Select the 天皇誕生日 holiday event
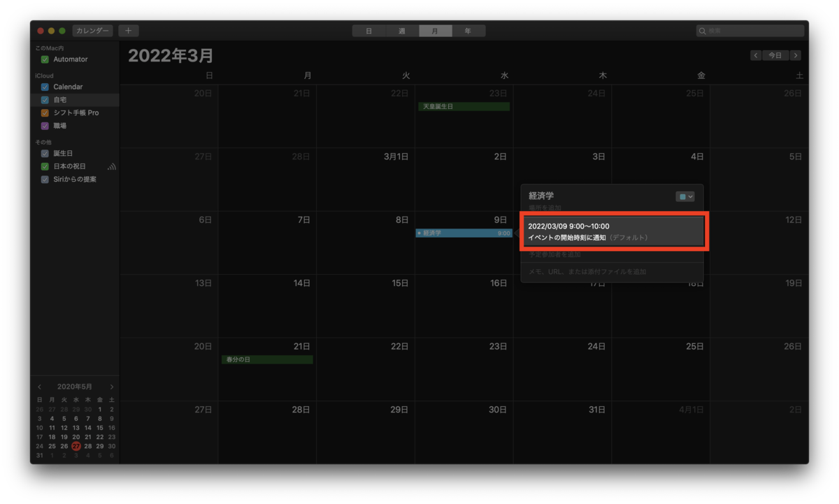Screen dimensions: 839x504 coord(464,106)
